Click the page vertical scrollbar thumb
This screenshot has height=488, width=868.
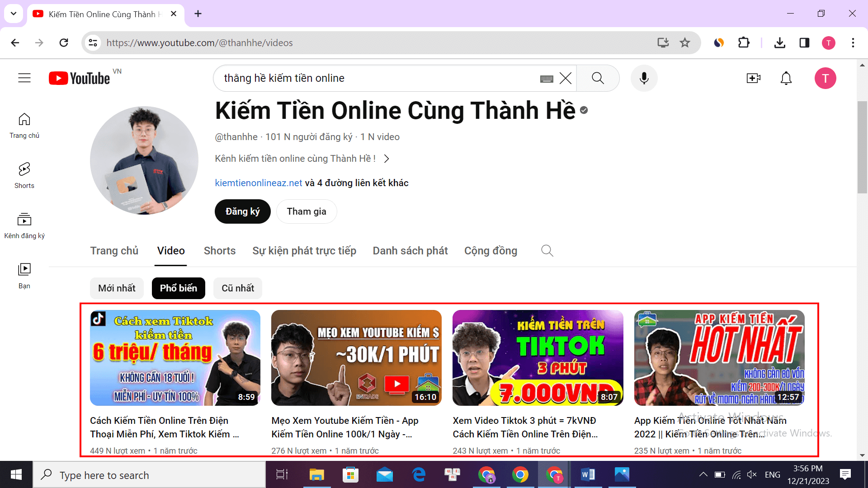[x=862, y=147]
